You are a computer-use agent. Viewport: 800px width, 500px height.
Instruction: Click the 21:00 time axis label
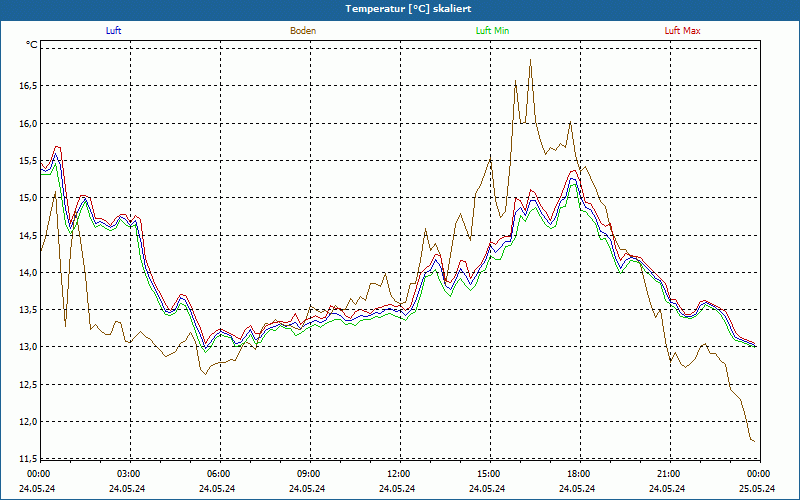pyautogui.click(x=669, y=474)
